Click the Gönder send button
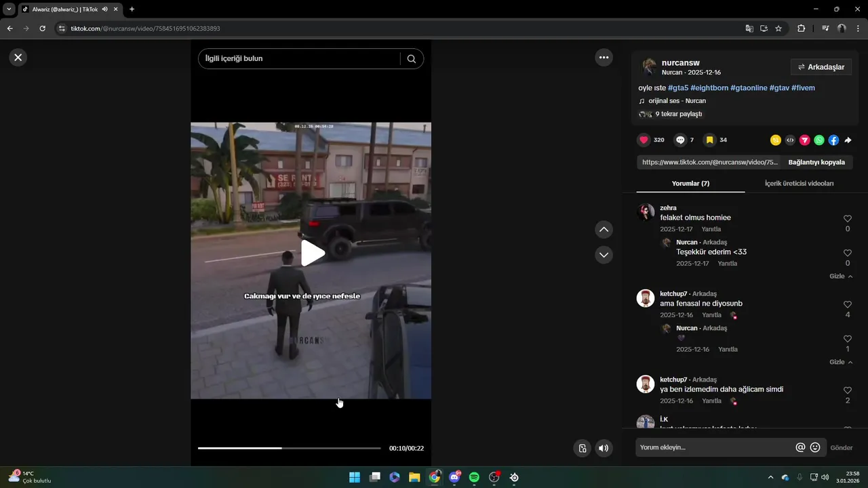The image size is (868, 488). pyautogui.click(x=842, y=448)
